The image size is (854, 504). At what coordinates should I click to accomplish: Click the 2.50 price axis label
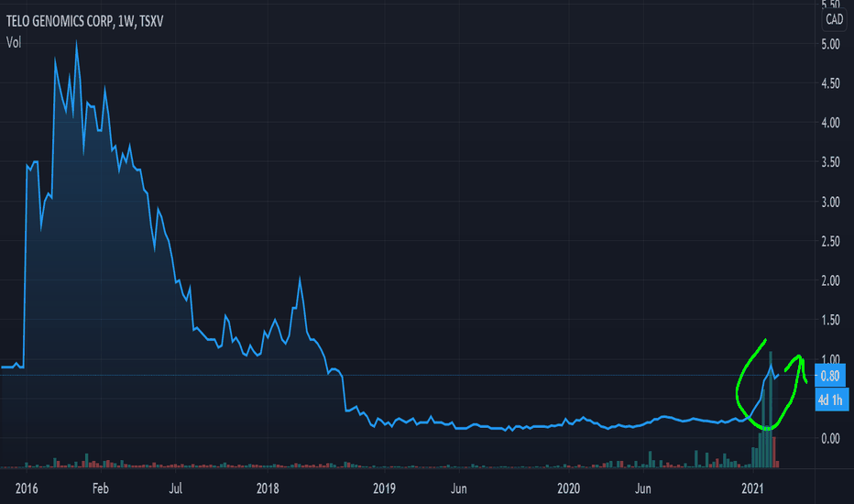tap(830, 241)
